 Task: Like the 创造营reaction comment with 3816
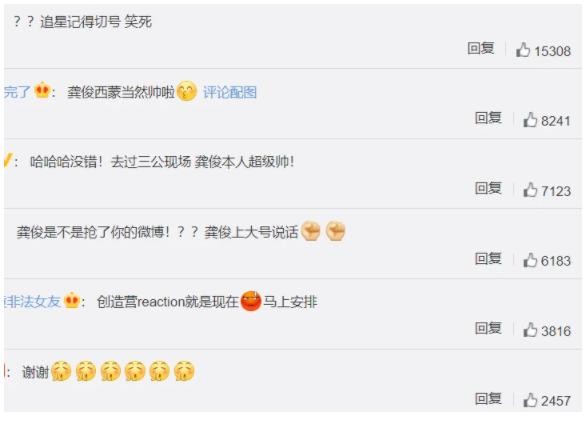click(x=530, y=330)
